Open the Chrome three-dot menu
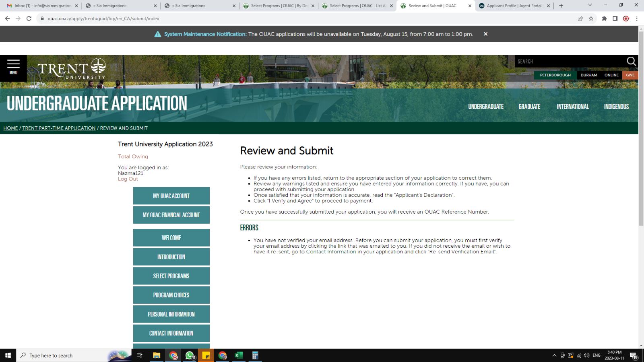The height and width of the screenshot is (362, 644). pos(637,19)
